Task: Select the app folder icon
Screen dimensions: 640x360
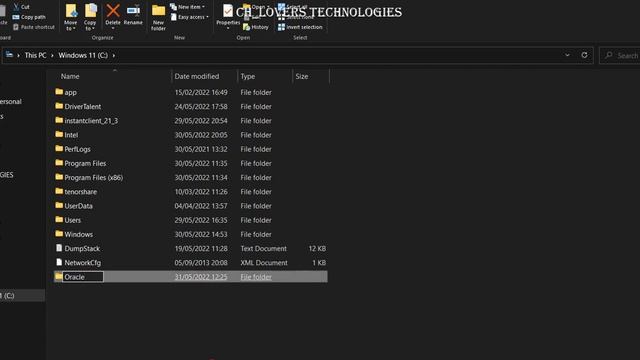Action: pyautogui.click(x=59, y=92)
